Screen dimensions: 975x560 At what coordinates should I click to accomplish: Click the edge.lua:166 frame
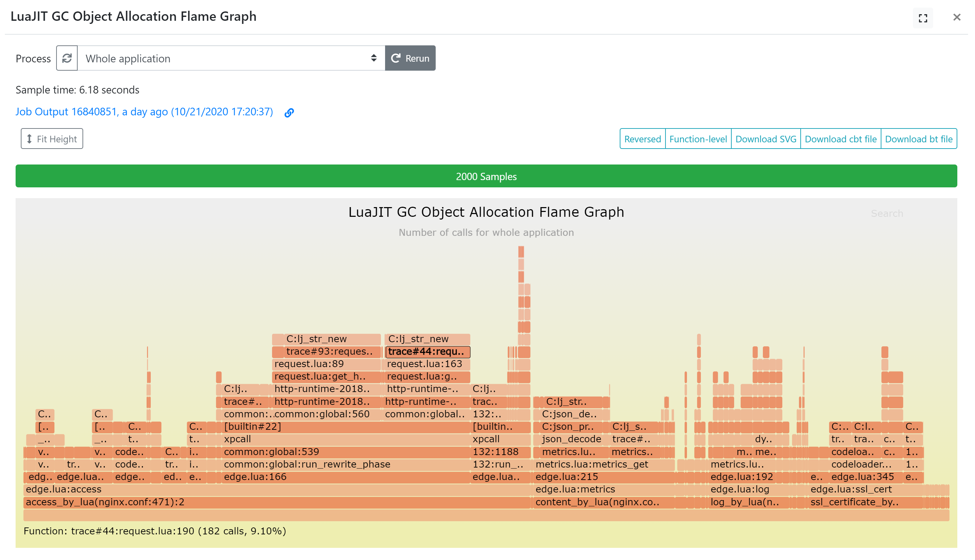click(346, 477)
